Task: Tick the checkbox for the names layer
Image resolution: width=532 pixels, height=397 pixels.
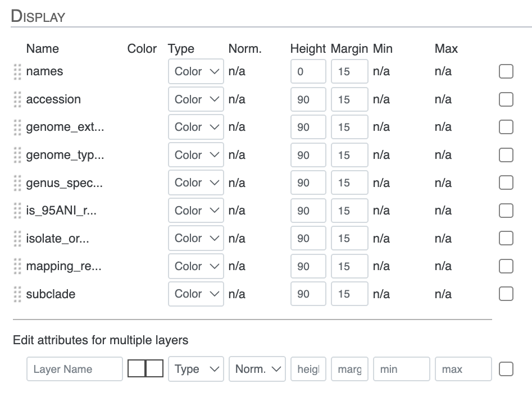Action: [x=506, y=72]
